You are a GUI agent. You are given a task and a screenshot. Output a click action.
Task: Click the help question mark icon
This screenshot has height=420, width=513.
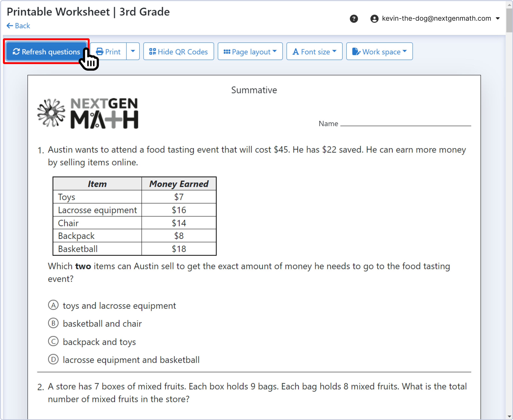pos(354,19)
